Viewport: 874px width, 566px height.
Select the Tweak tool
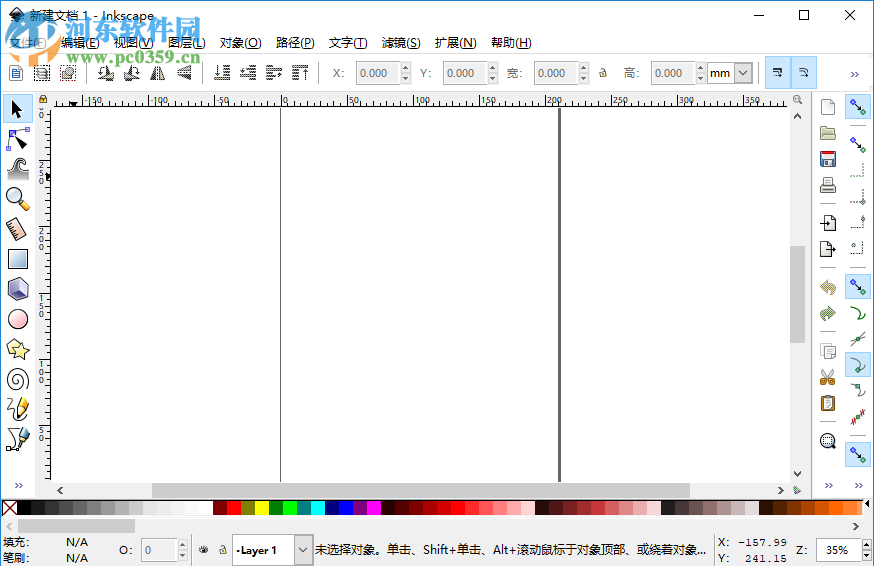tap(17, 168)
